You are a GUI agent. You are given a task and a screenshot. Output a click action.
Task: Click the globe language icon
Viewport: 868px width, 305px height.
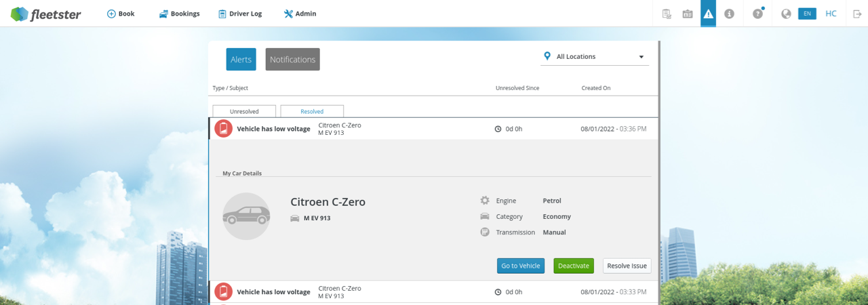coord(786,14)
